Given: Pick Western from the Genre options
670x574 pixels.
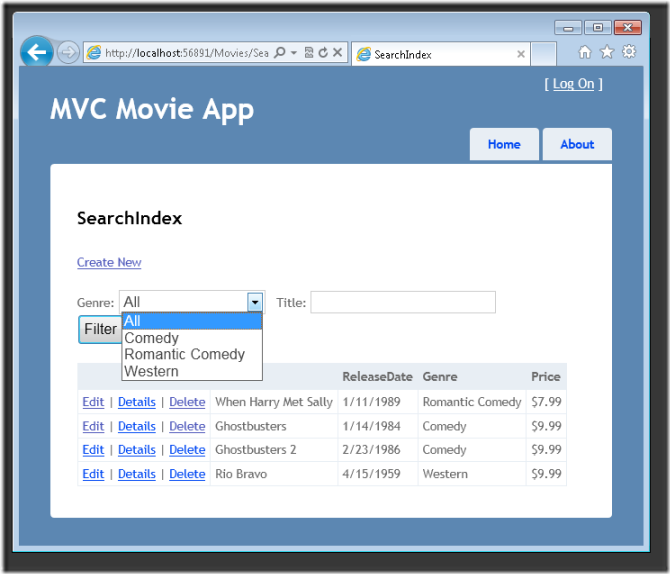Looking at the screenshot, I should pos(151,371).
